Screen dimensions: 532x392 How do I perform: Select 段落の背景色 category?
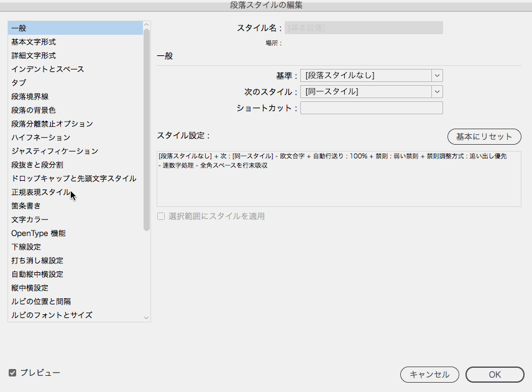pos(75,110)
